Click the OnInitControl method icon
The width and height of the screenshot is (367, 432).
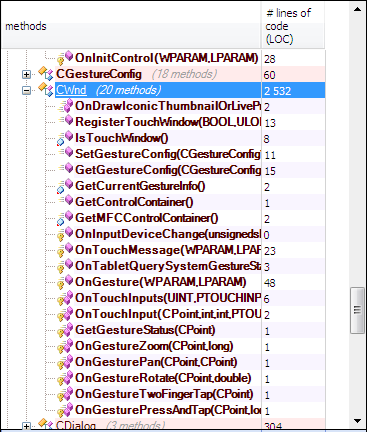(65, 58)
